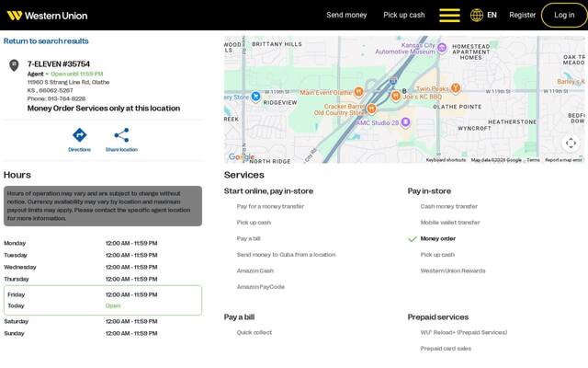Click Money Order Services only notice

point(104,109)
